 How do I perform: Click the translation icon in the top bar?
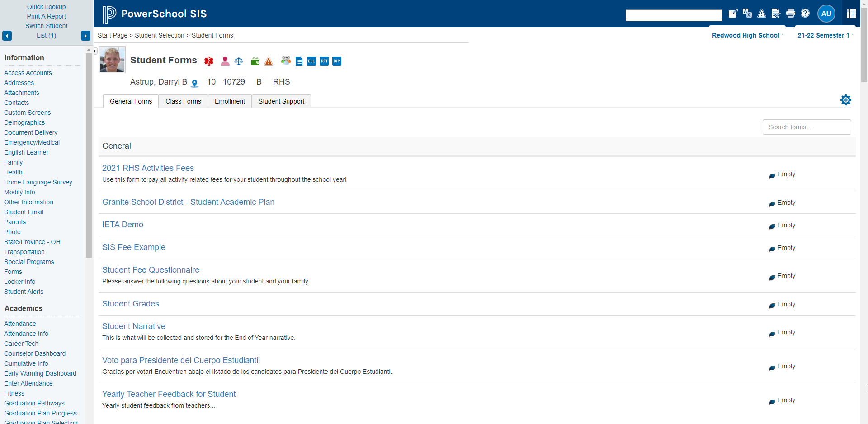747,14
